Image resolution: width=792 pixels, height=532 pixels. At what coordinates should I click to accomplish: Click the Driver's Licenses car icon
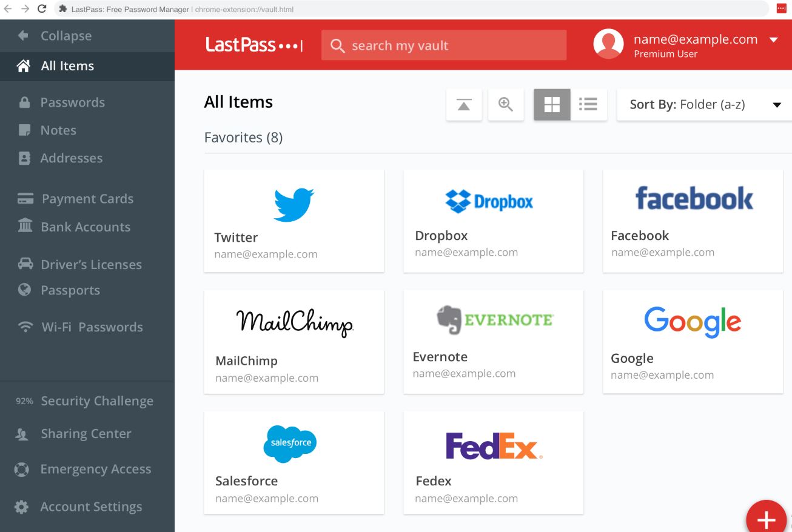[x=25, y=264]
